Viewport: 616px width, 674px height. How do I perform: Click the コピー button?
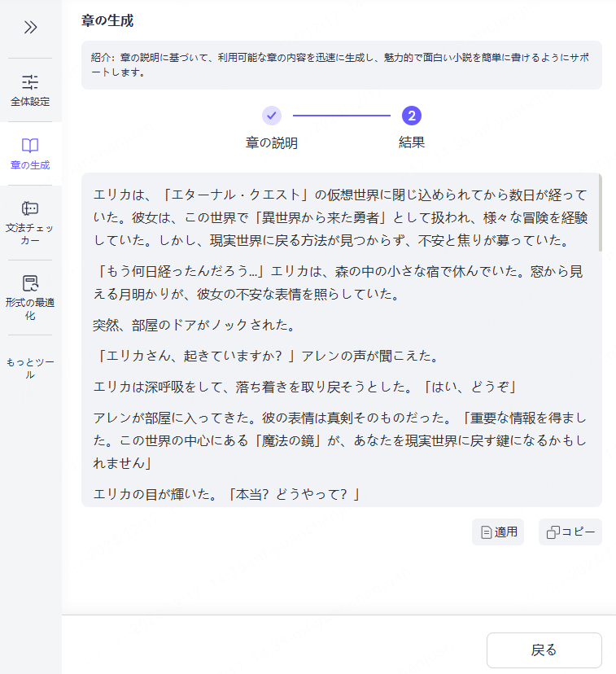point(570,532)
